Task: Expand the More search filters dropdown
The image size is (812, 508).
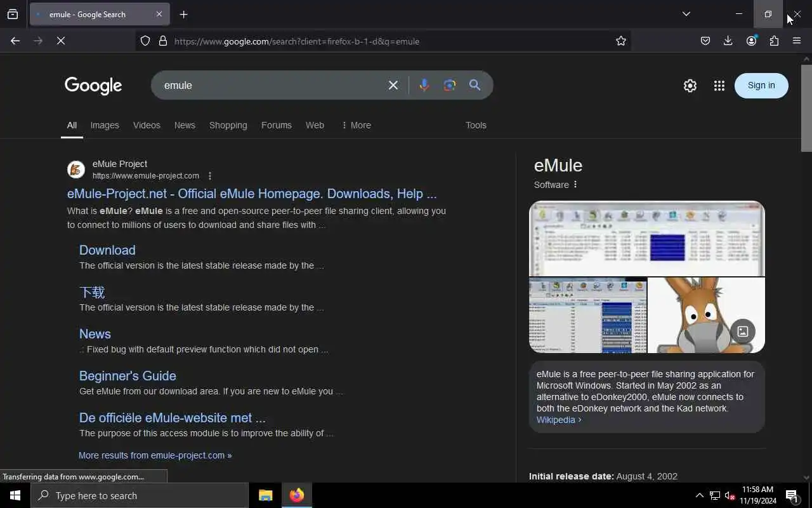Action: 356,125
